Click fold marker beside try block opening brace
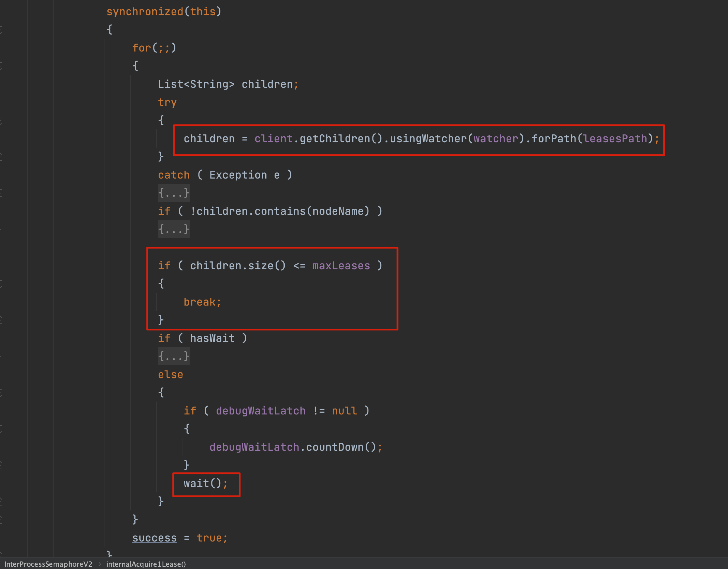 tap(1, 120)
